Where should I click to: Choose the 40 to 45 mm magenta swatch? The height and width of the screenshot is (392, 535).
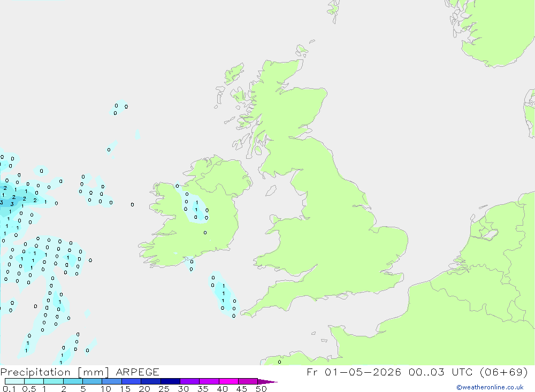[x=228, y=381]
